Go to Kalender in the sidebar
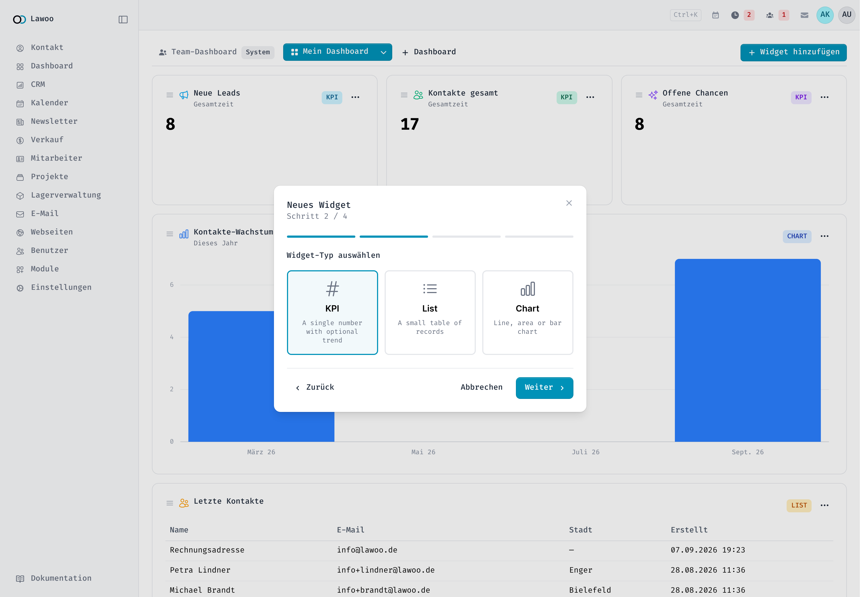868x597 pixels. pos(50,104)
